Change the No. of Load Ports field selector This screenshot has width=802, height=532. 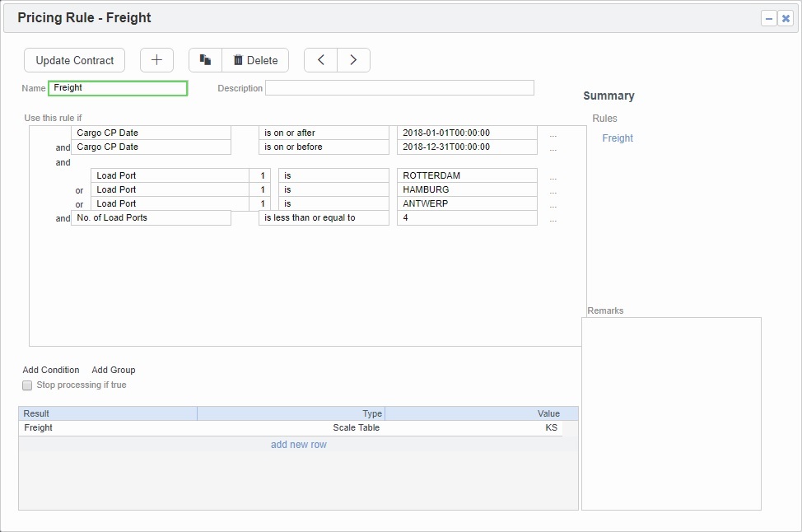[151, 218]
